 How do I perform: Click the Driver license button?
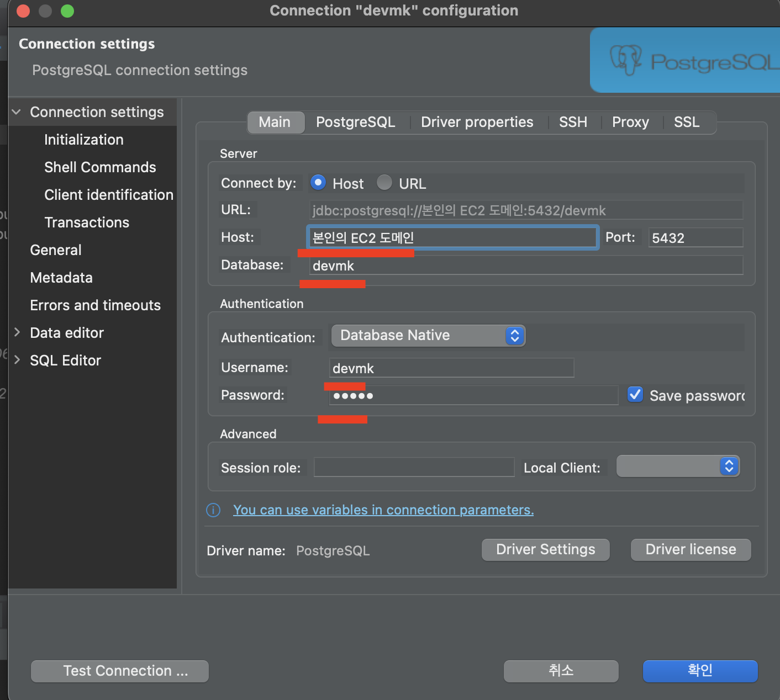click(x=691, y=550)
